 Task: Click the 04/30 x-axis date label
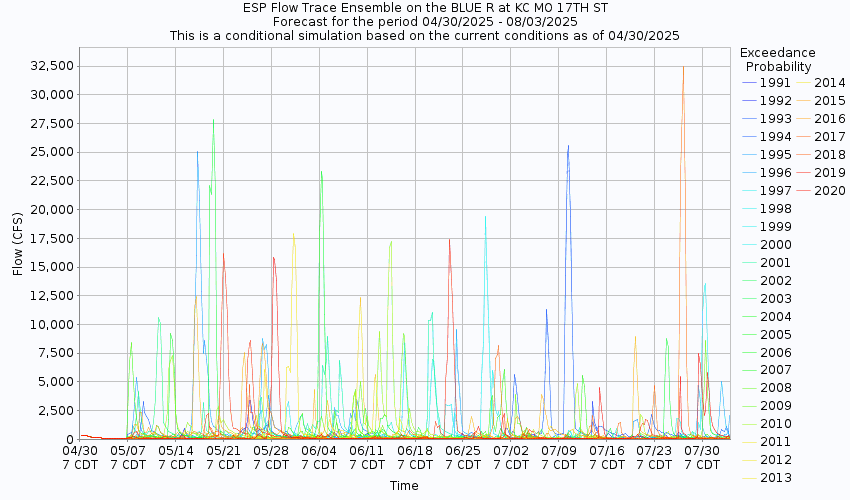point(80,451)
